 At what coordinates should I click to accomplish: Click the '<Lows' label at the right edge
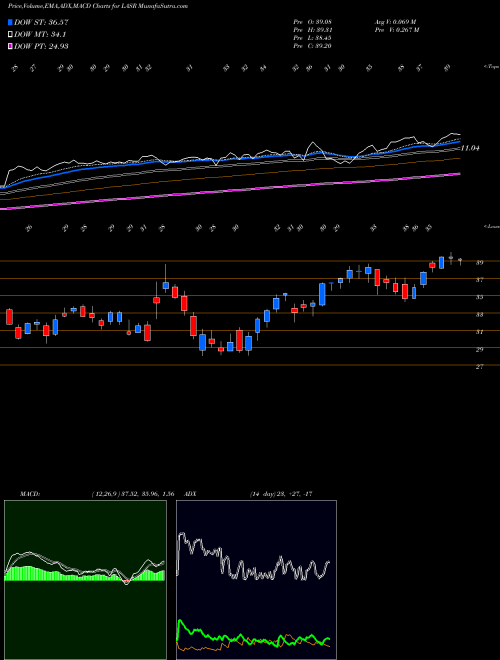[x=491, y=226]
